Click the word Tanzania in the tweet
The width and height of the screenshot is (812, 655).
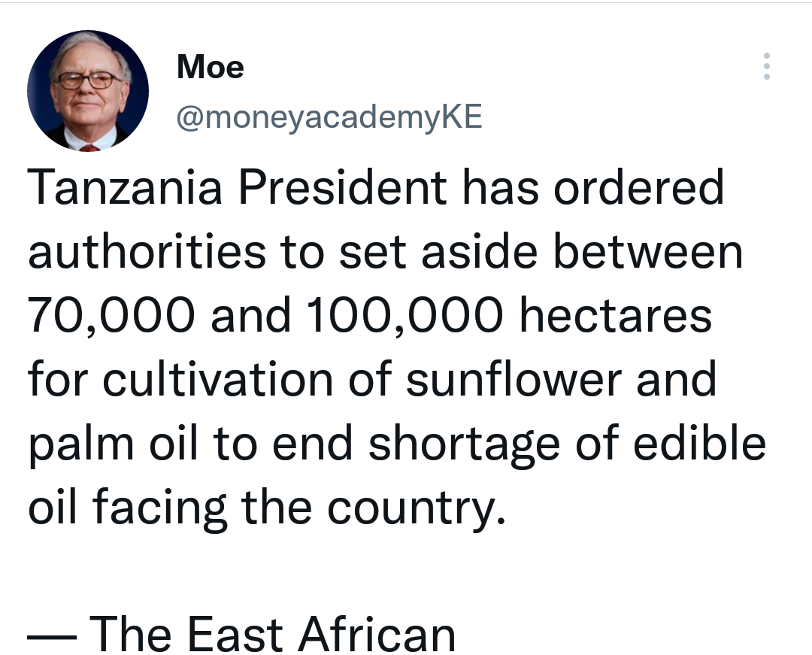point(126,187)
